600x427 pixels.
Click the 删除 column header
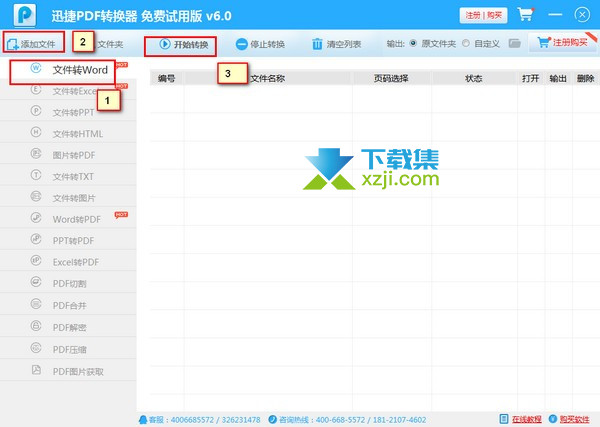point(585,78)
